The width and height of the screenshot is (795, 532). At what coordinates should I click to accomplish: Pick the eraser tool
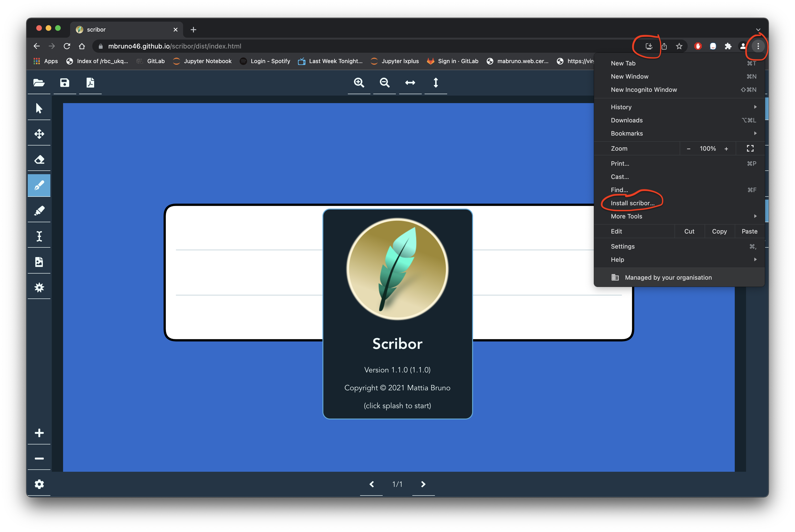coord(39,159)
